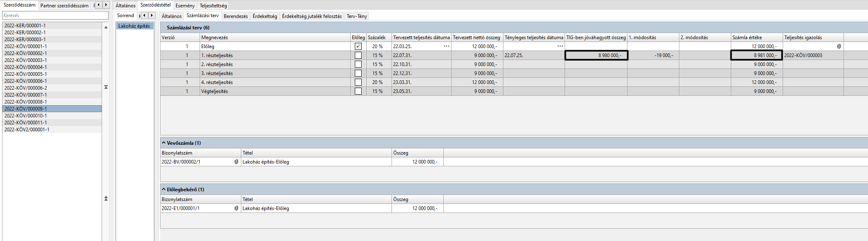Viewport: 868px width, 241px height.
Task: Open Érdekeltség jutalék felosztás sub-tab
Action: click(312, 16)
